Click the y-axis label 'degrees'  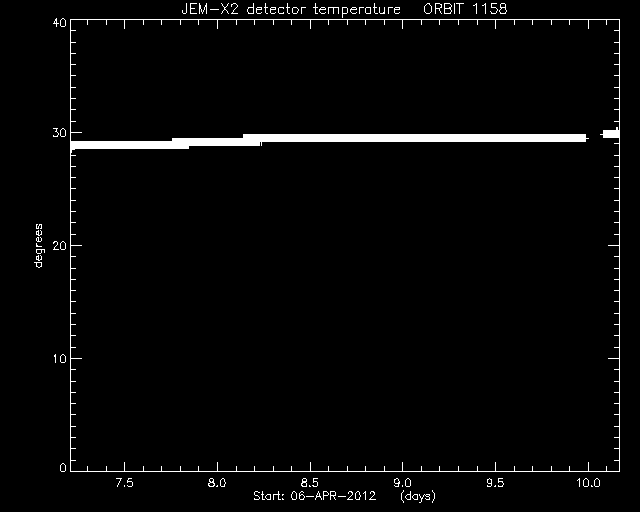[38, 245]
